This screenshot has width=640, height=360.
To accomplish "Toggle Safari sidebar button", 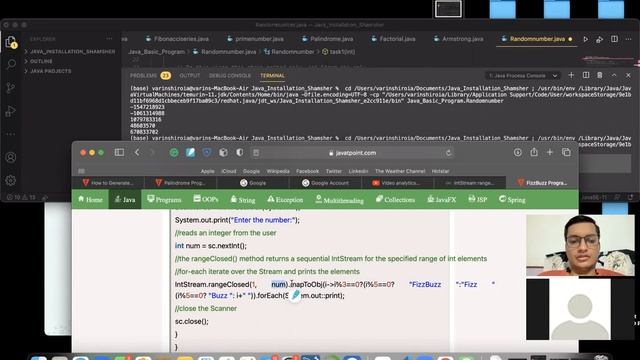I will tap(119, 152).
